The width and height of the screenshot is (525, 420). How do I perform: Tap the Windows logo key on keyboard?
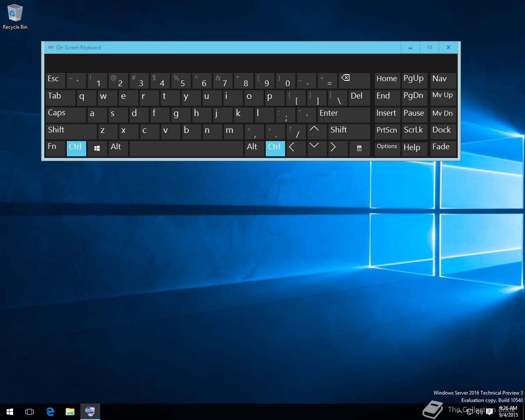[x=97, y=148]
